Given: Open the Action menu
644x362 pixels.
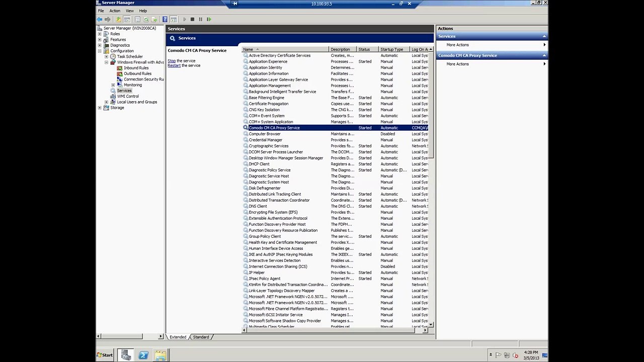Looking at the screenshot, I should point(115,11).
